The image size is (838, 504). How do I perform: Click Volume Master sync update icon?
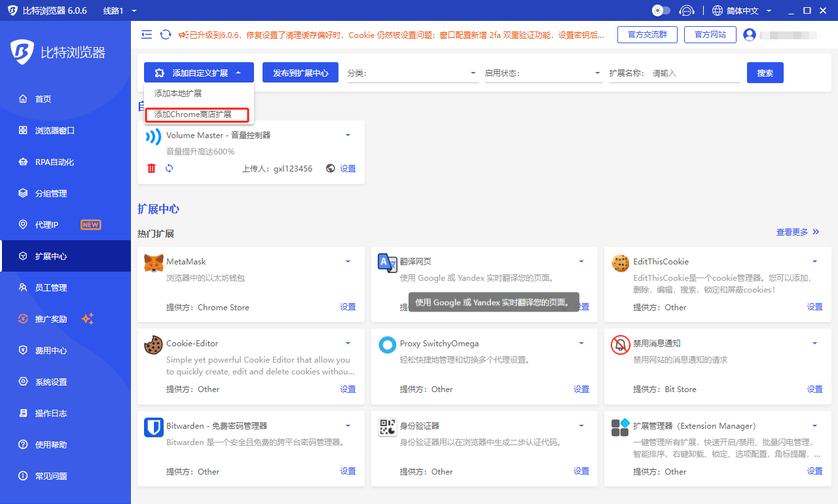[169, 168]
